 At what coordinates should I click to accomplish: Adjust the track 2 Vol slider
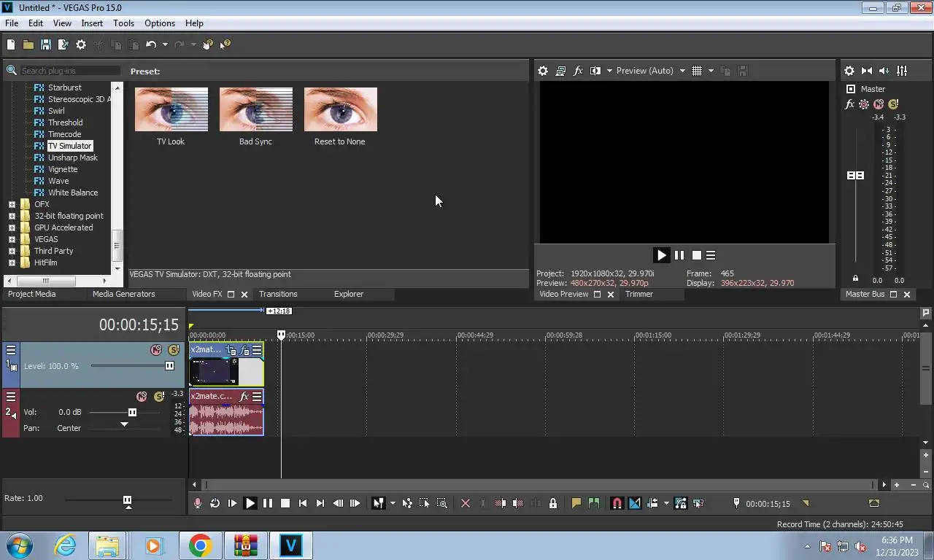[x=132, y=412]
